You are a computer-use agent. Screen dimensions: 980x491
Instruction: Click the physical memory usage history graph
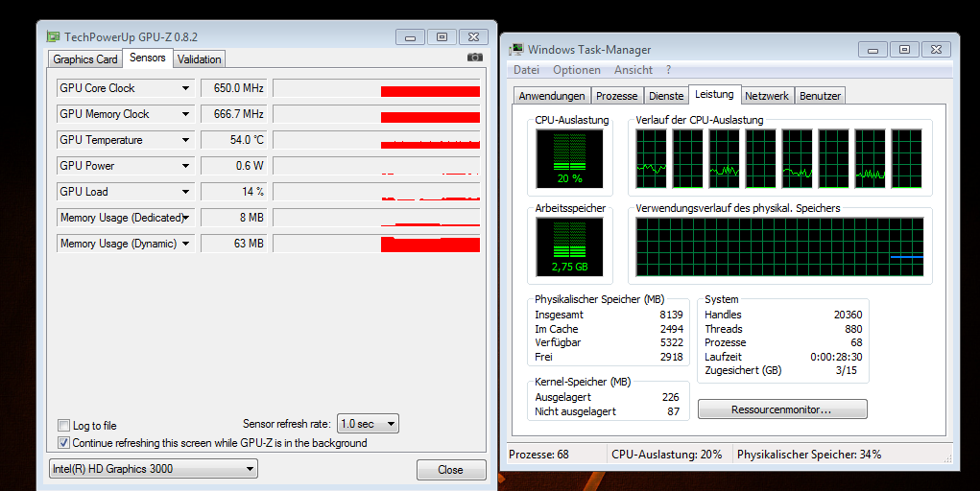pos(779,246)
